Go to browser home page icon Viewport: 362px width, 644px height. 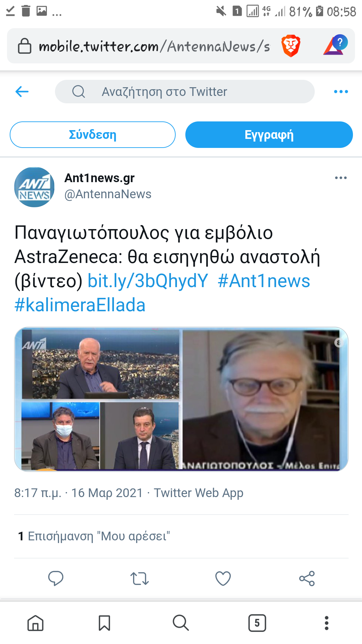(x=36, y=623)
